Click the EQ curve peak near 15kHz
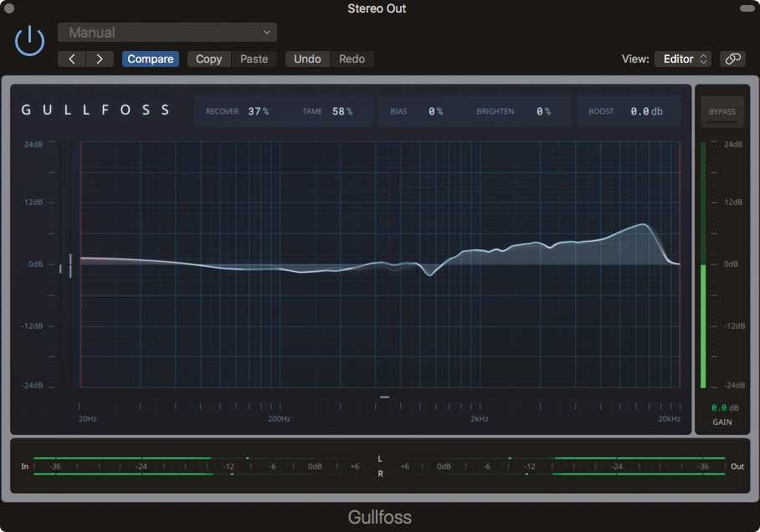Screen dimensions: 760x532 pos(643,224)
